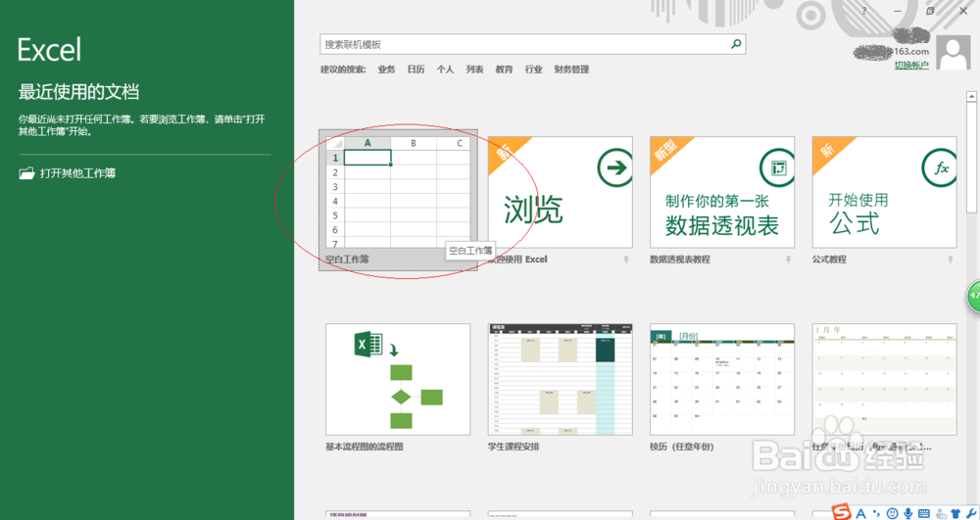
Task: Select suggested search 列表
Action: (474, 70)
